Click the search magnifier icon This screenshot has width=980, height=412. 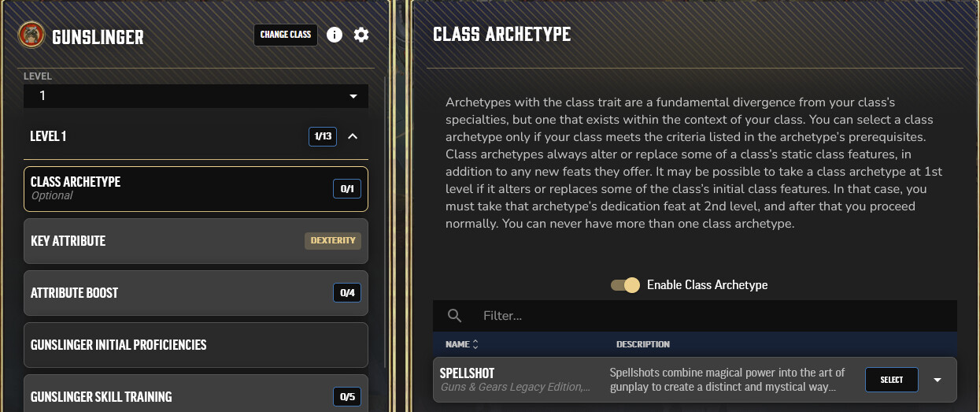tap(454, 316)
